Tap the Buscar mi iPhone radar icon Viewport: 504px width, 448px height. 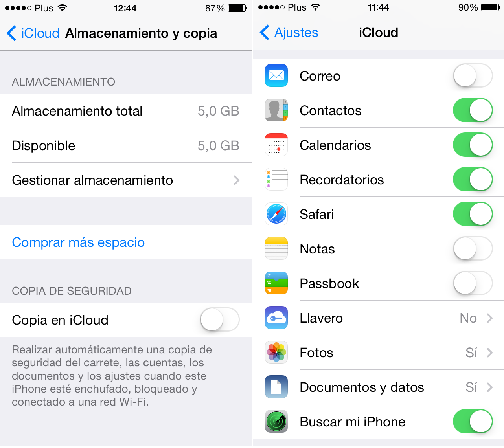click(x=276, y=421)
